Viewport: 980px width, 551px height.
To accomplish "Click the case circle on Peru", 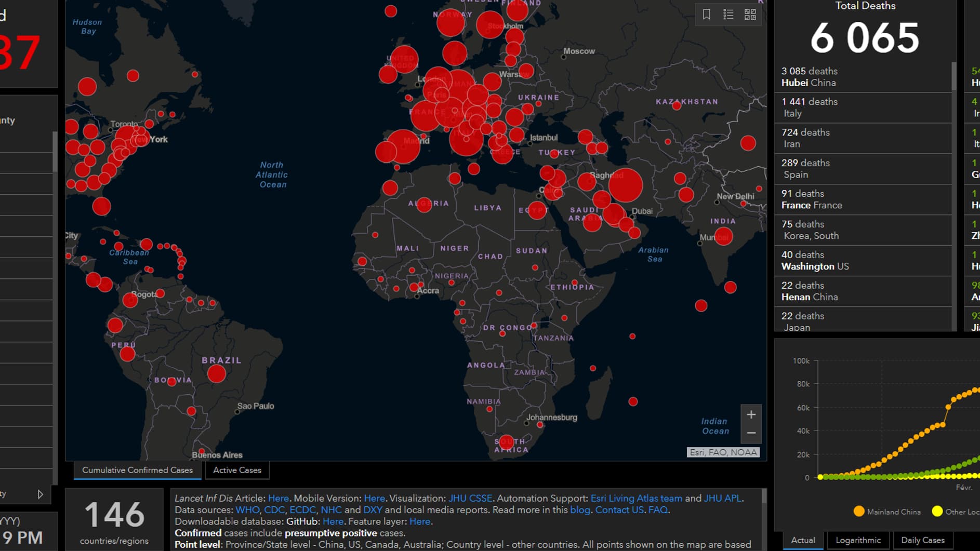I will click(x=127, y=354).
